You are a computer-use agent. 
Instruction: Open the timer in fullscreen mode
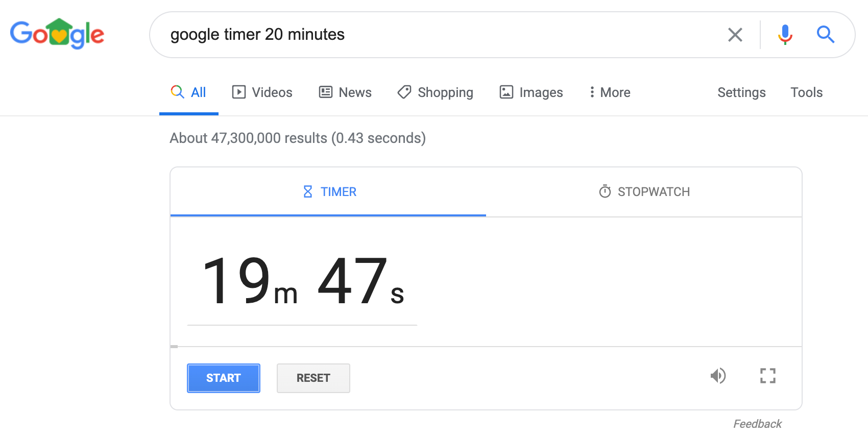coord(767,376)
